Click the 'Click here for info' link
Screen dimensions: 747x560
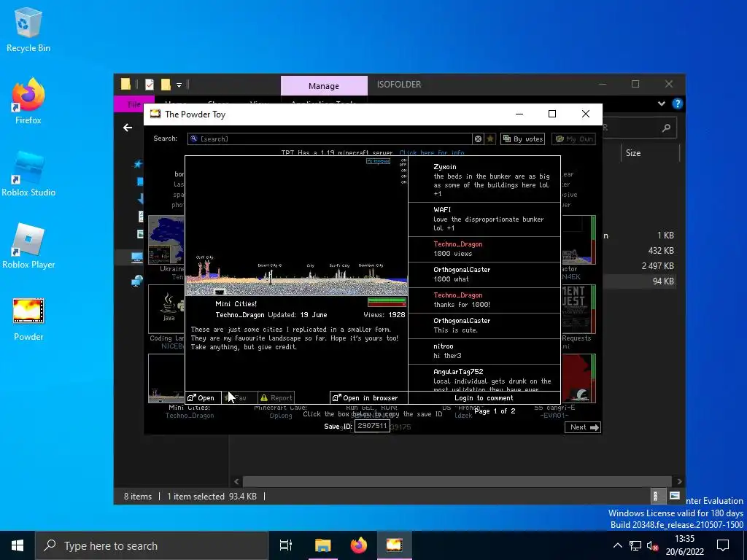(432, 153)
